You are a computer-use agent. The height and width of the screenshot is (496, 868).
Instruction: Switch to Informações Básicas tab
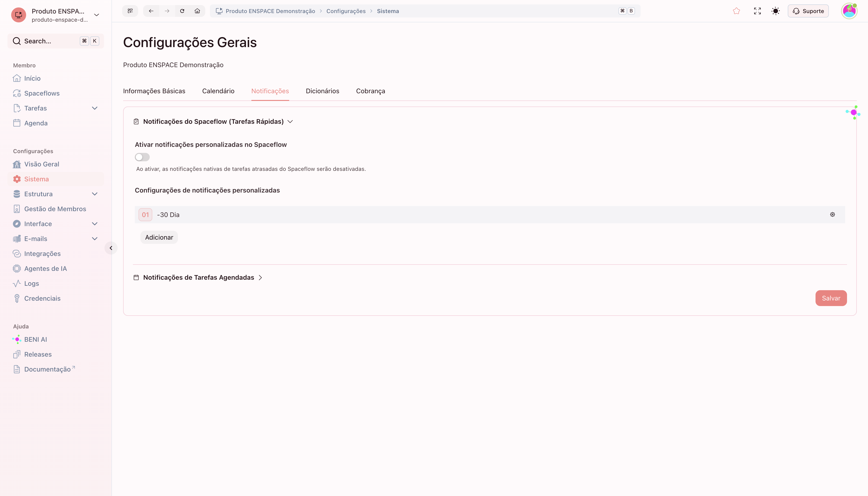point(154,91)
